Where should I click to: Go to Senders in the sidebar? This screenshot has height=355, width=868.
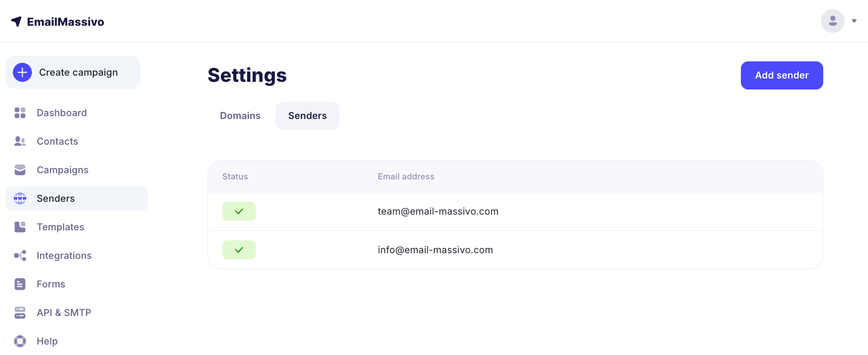coord(56,198)
